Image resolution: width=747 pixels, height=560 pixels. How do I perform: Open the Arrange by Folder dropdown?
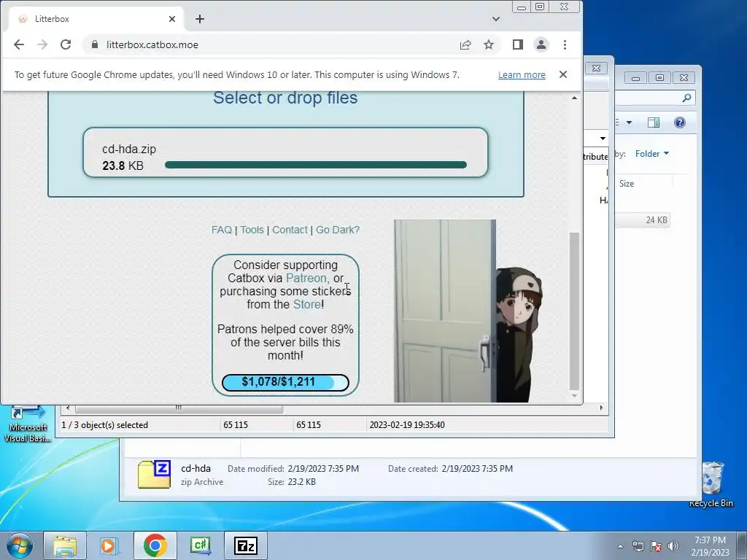tap(652, 154)
